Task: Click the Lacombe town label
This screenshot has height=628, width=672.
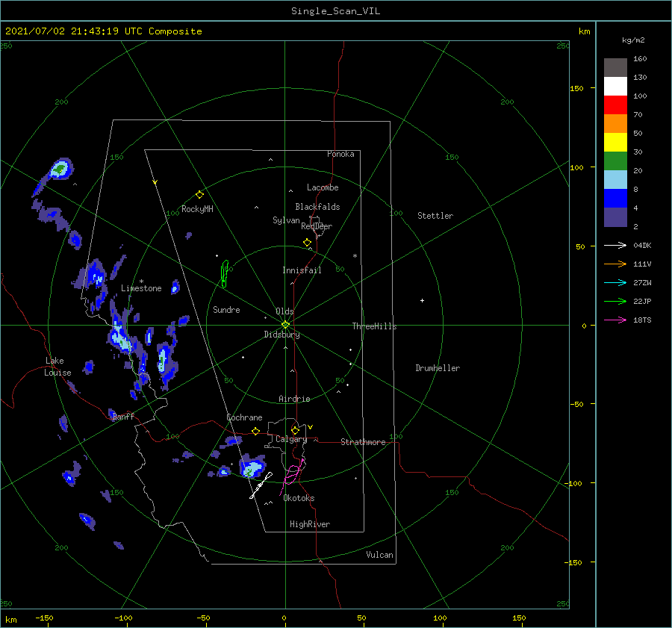Action: pyautogui.click(x=323, y=187)
